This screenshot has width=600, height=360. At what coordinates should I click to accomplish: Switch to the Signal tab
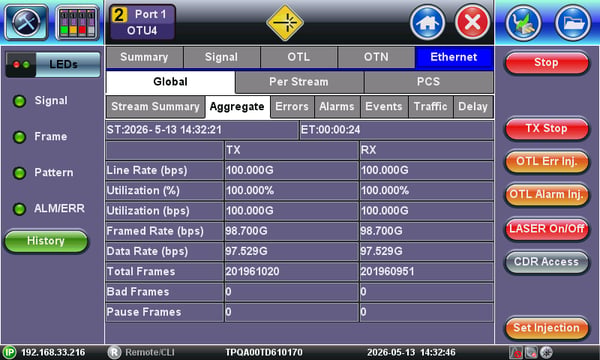(222, 57)
